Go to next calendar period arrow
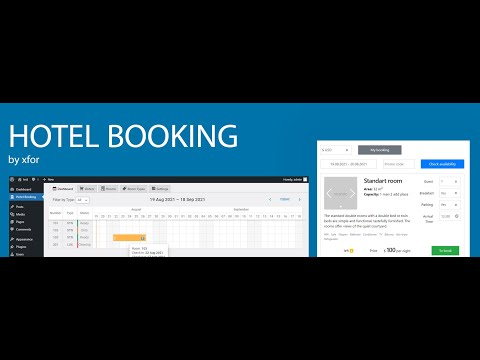 pyautogui.click(x=299, y=199)
